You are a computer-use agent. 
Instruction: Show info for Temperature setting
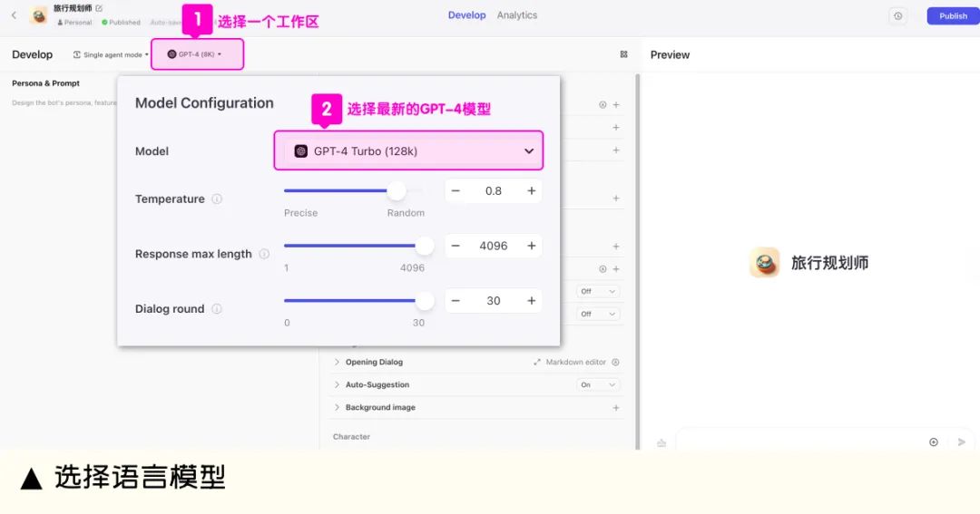pyautogui.click(x=217, y=199)
